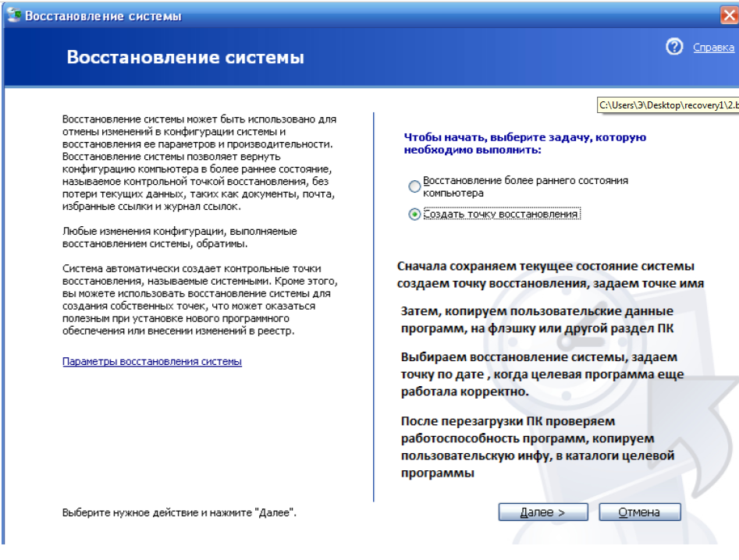Close the Восстановление системы window
The image size is (739, 560).
pyautogui.click(x=729, y=15)
